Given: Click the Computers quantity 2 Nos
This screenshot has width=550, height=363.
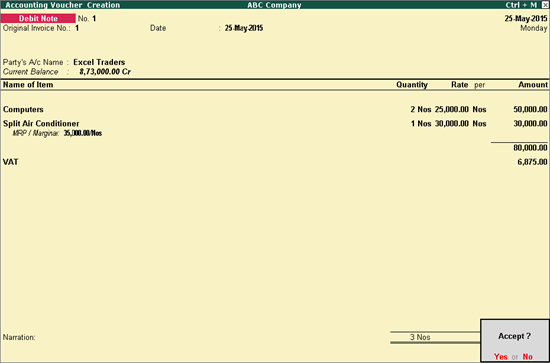Looking at the screenshot, I should 421,109.
